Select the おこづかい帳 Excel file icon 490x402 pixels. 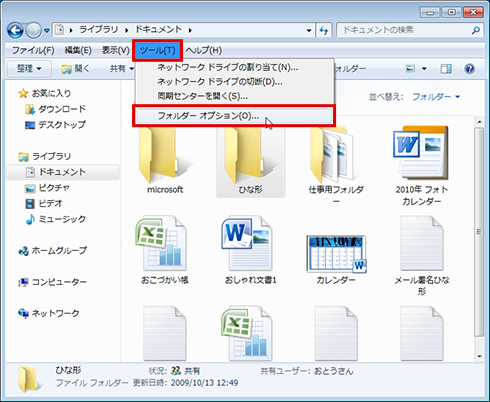click(161, 244)
